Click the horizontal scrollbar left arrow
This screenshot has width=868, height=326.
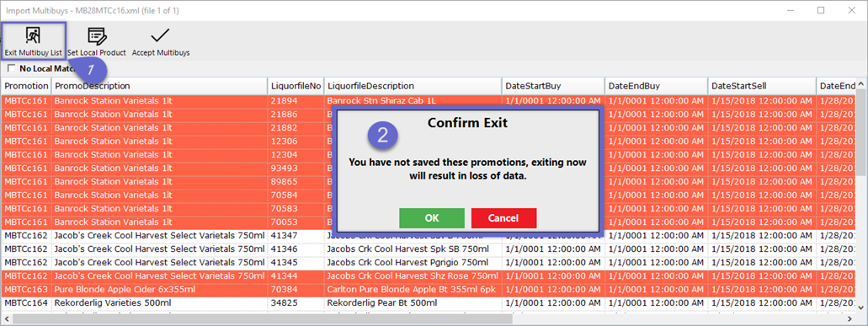click(7, 318)
